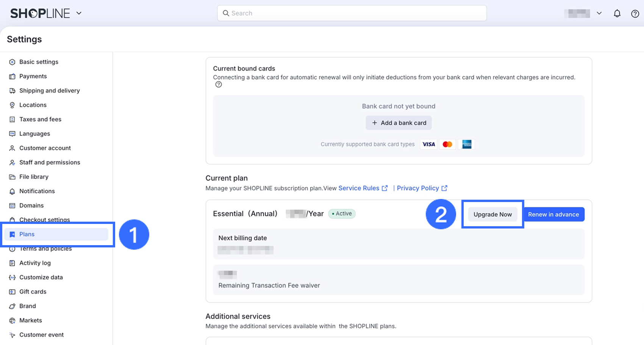644x345 pixels.
Task: Click the Upgrade Now button
Action: [492, 214]
